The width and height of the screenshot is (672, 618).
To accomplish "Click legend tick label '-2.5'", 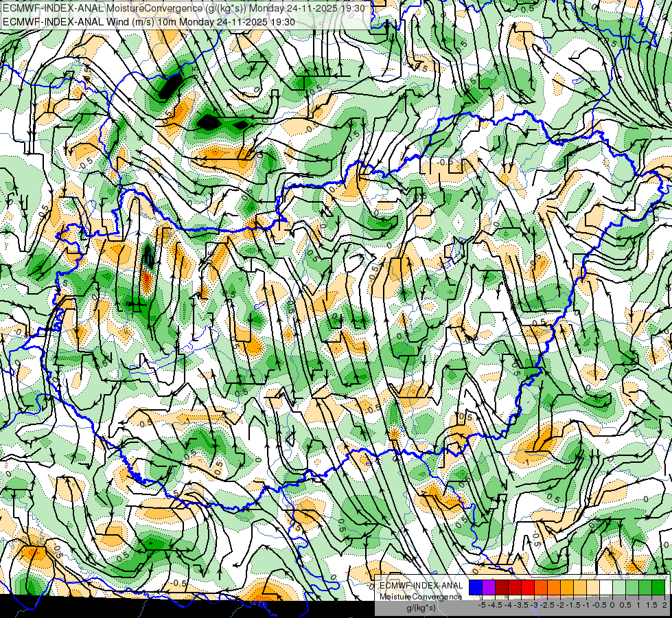I will (x=548, y=605).
